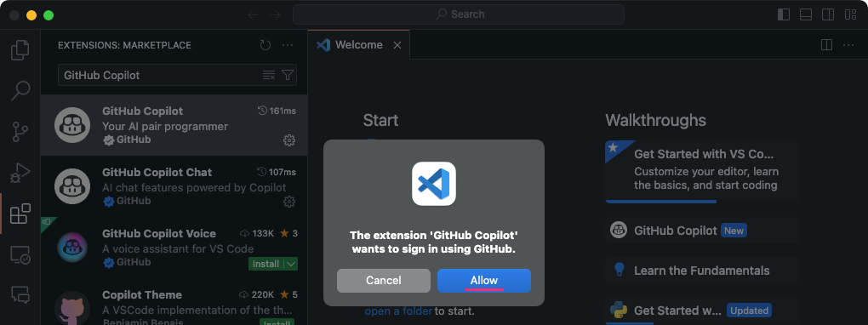Screen dimensions: 868x325
Task: Open the Remote Explorer view icon
Action: (20, 254)
